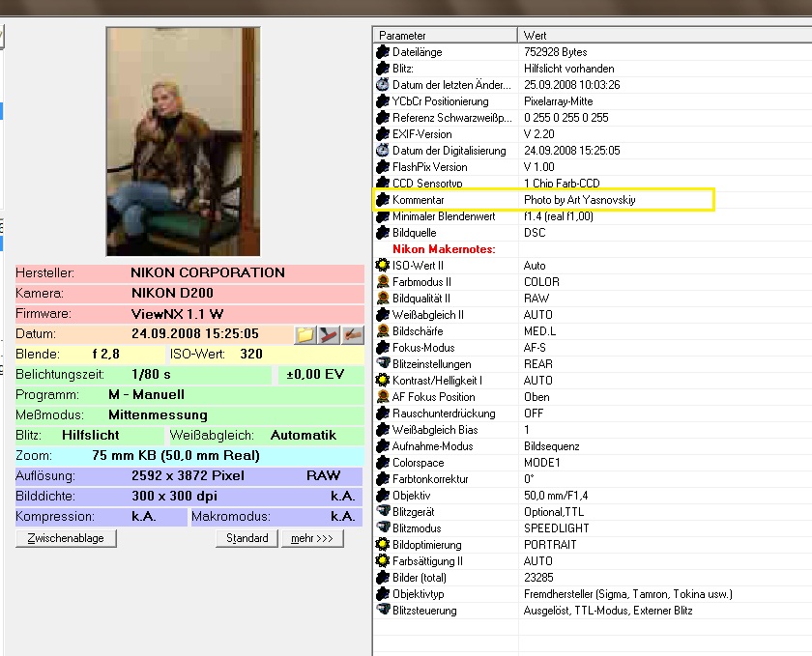Click the flash icon beside Blitzsteuerung
The width and height of the screenshot is (812, 656).
click(x=383, y=610)
